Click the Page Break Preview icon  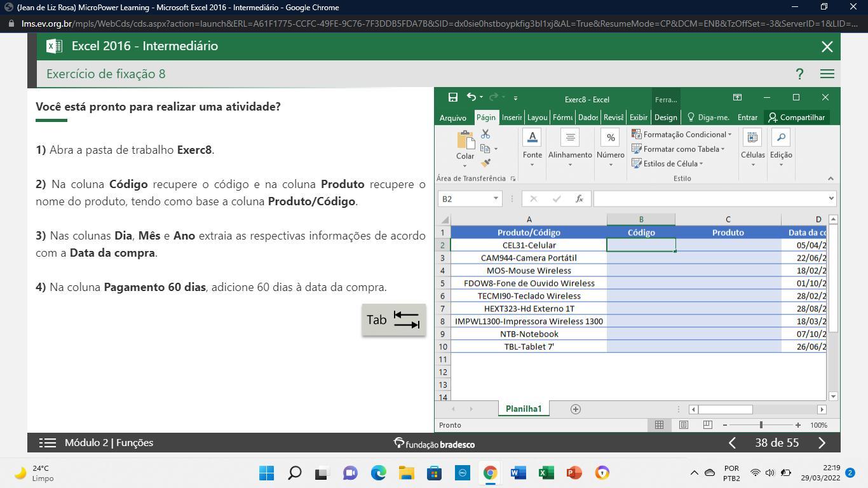coord(707,425)
